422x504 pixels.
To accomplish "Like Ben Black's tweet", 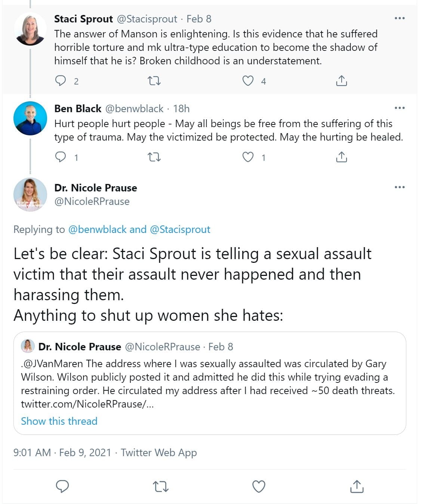I will click(248, 157).
